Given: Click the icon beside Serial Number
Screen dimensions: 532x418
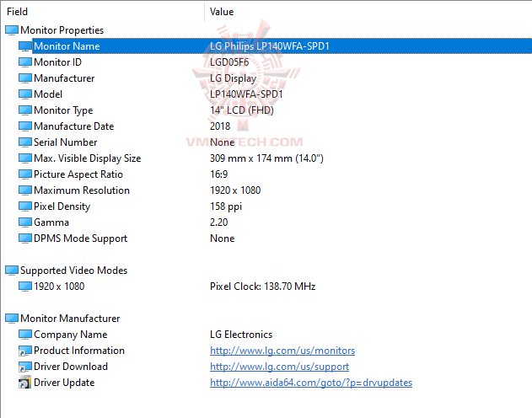Looking at the screenshot, I should (x=25, y=142).
